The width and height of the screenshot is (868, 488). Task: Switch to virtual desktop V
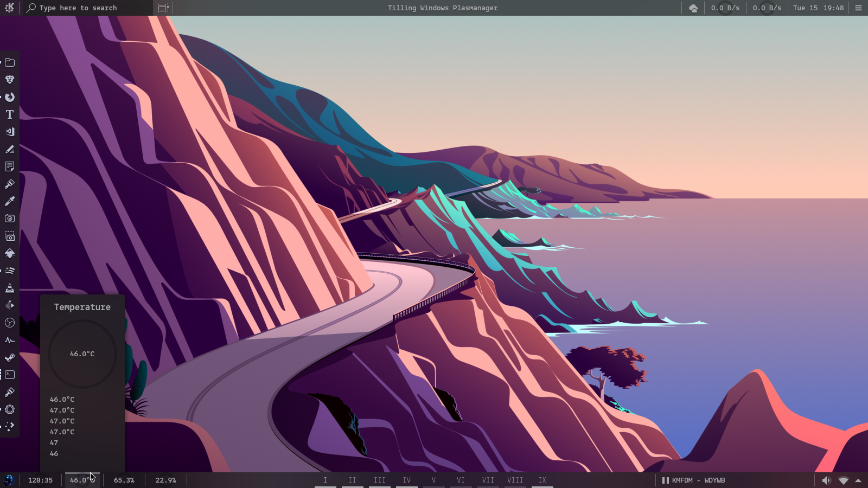point(434,480)
